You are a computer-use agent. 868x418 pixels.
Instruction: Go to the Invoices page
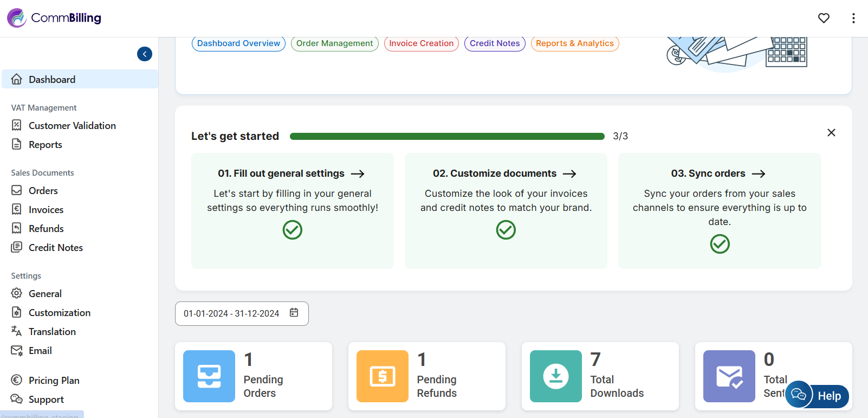click(46, 210)
